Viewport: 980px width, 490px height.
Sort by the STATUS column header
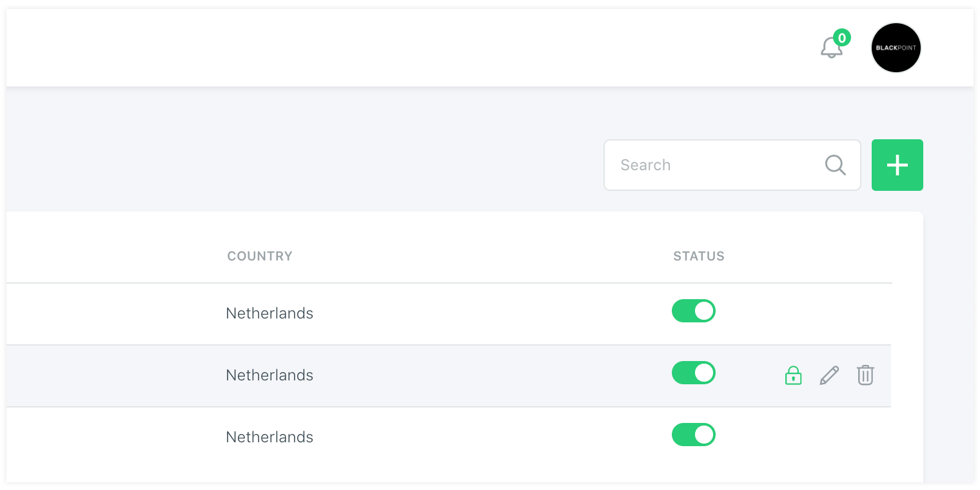tap(698, 256)
